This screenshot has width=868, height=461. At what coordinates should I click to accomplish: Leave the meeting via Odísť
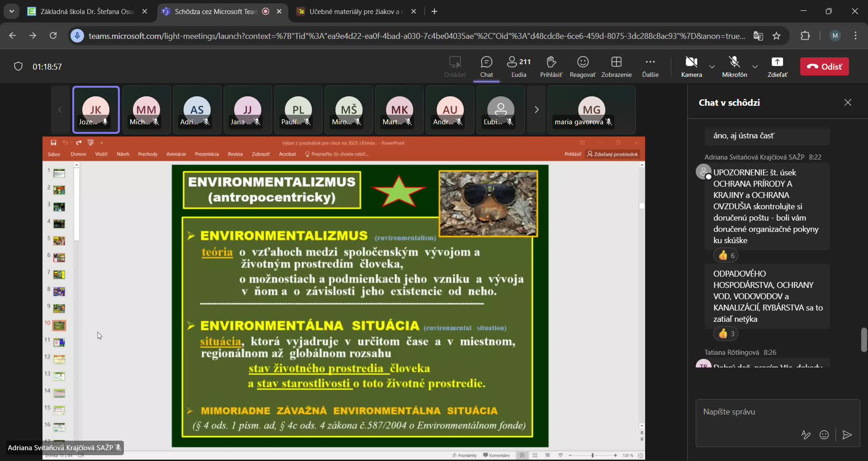click(x=825, y=66)
